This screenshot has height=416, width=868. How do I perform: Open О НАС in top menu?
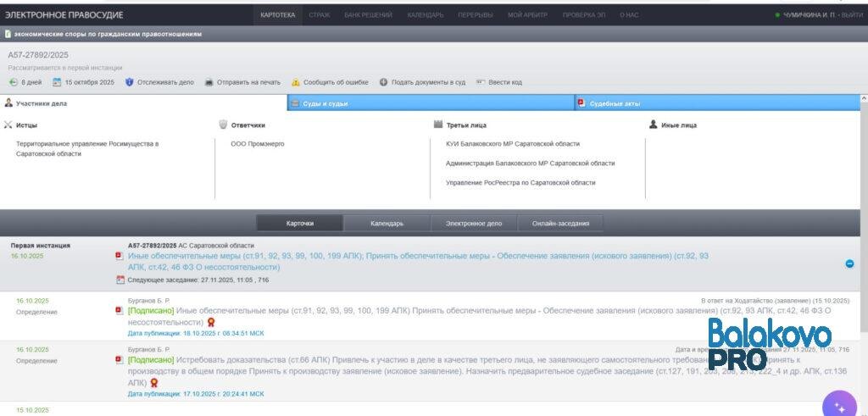pos(629,15)
